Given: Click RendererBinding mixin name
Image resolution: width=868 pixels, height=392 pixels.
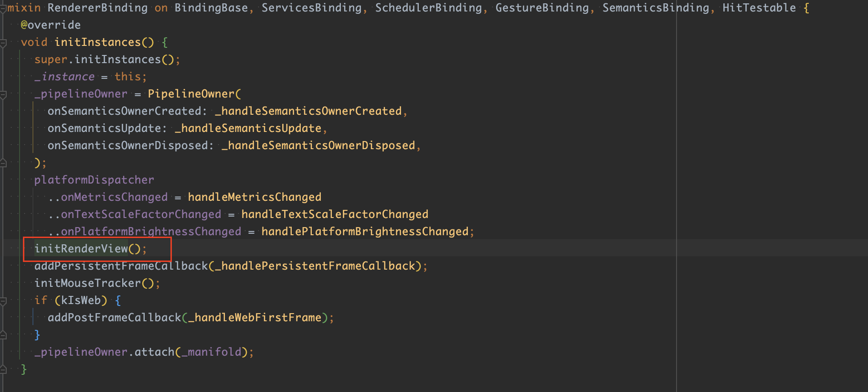Looking at the screenshot, I should tap(97, 8).
